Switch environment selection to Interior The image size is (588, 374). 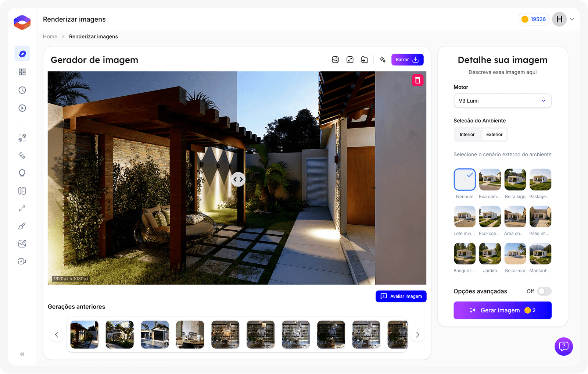click(x=467, y=134)
